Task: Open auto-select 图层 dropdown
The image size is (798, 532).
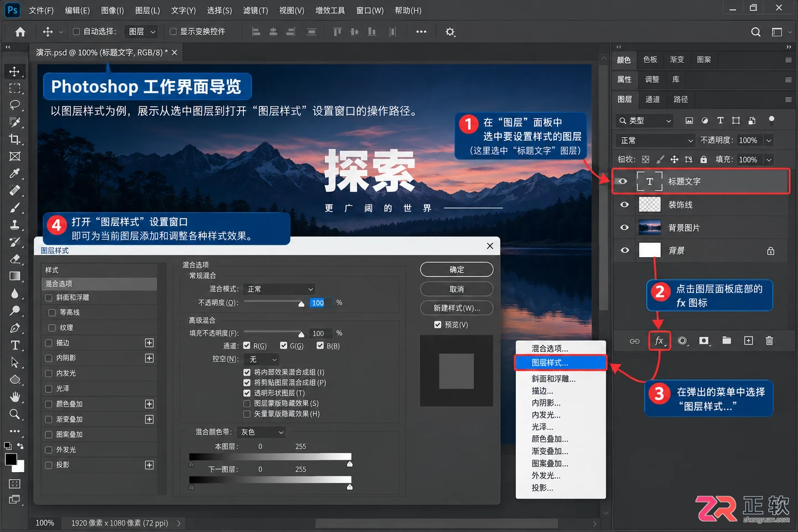Action: [x=141, y=32]
